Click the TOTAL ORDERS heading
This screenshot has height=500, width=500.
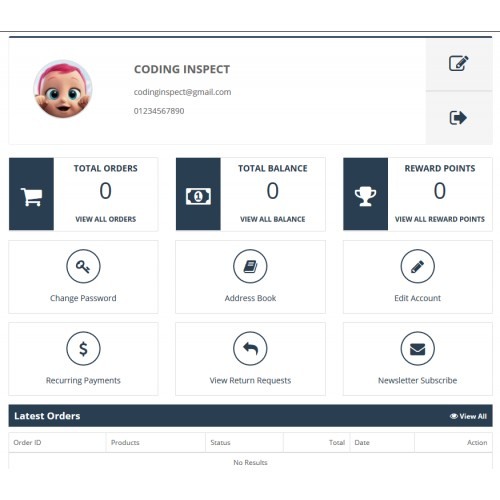pyautogui.click(x=106, y=168)
